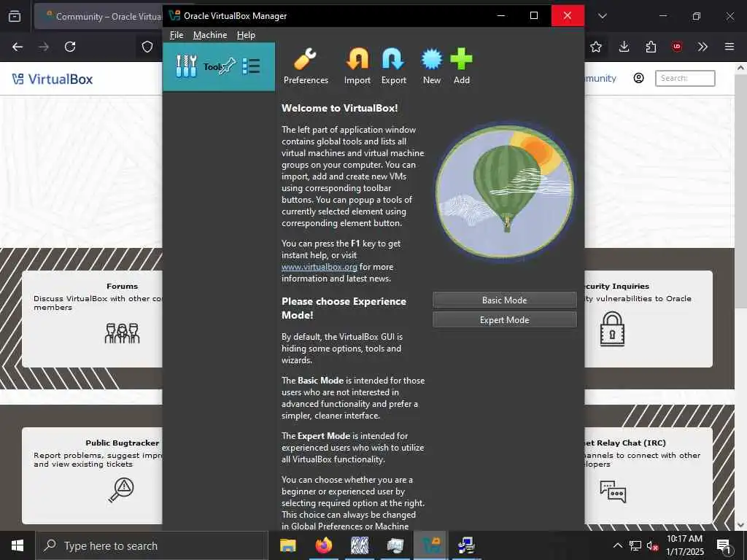The width and height of the screenshot is (747, 560).
Task: Open File Explorer from the taskbar
Action: pos(287,545)
